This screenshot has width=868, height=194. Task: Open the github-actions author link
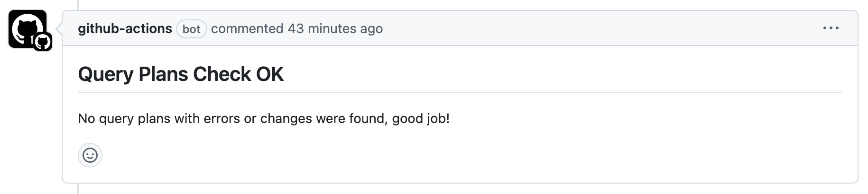tap(125, 29)
